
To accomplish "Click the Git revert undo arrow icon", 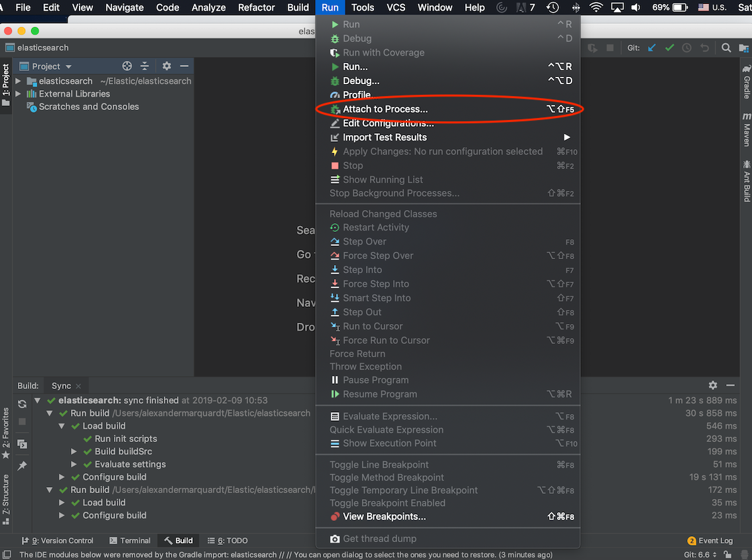I will pyautogui.click(x=704, y=48).
